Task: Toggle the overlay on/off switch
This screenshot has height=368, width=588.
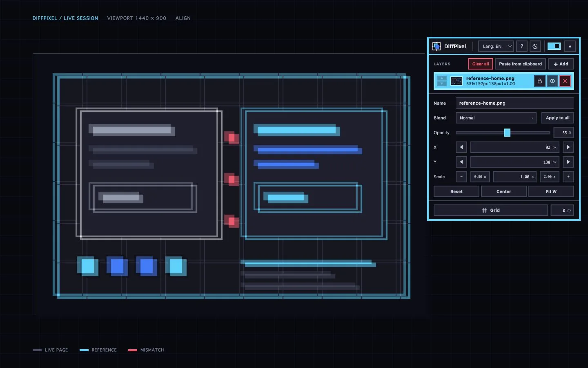Action: pos(554,46)
